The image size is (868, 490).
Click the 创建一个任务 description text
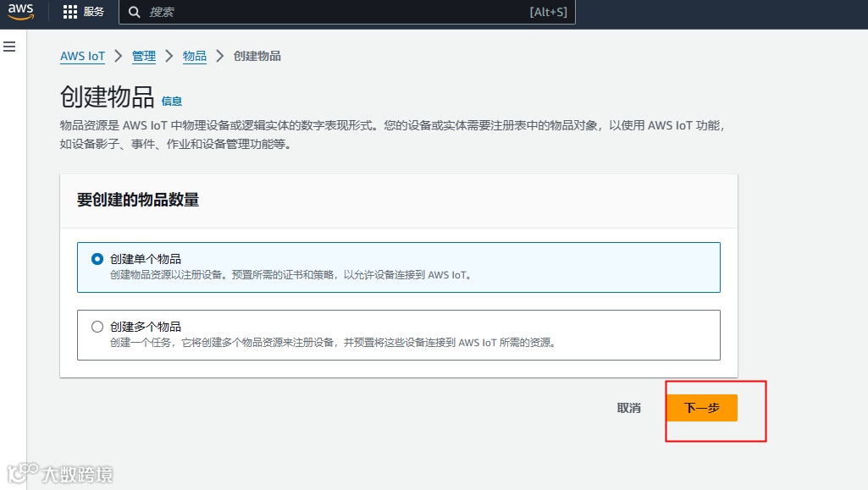click(x=333, y=343)
